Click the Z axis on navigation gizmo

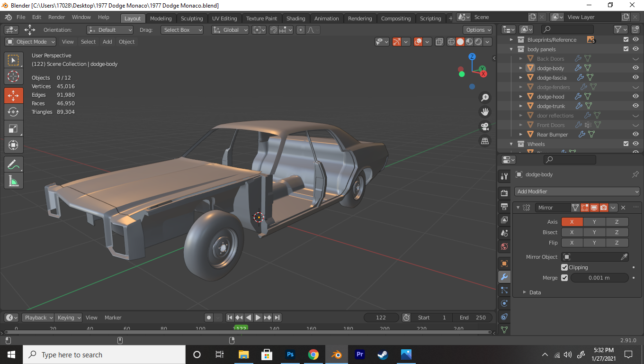472,57
